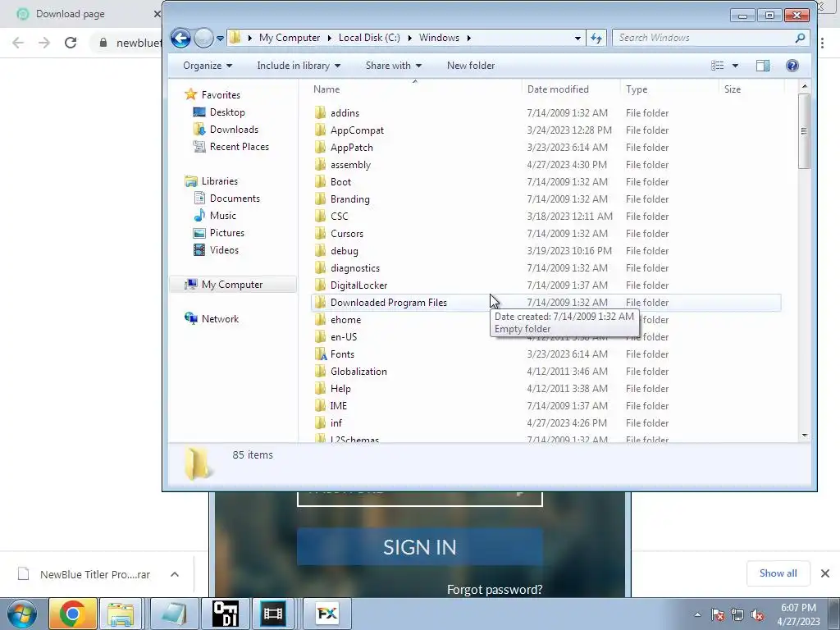Open the Videos library
Viewport: 840px width, 630px height.
pos(224,249)
